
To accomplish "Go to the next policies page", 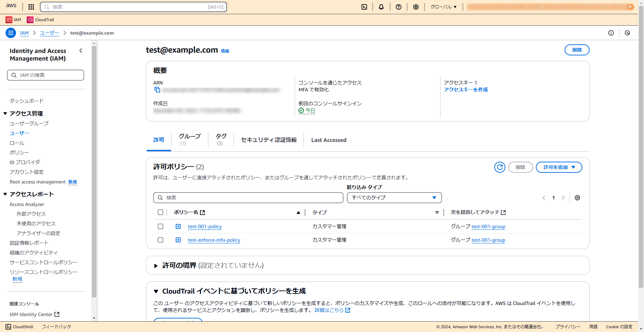I will (563, 198).
